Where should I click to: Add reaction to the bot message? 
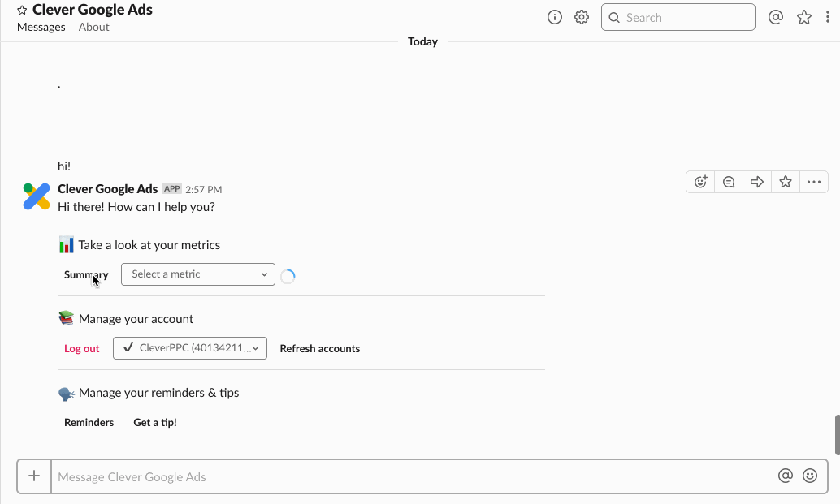click(x=700, y=182)
